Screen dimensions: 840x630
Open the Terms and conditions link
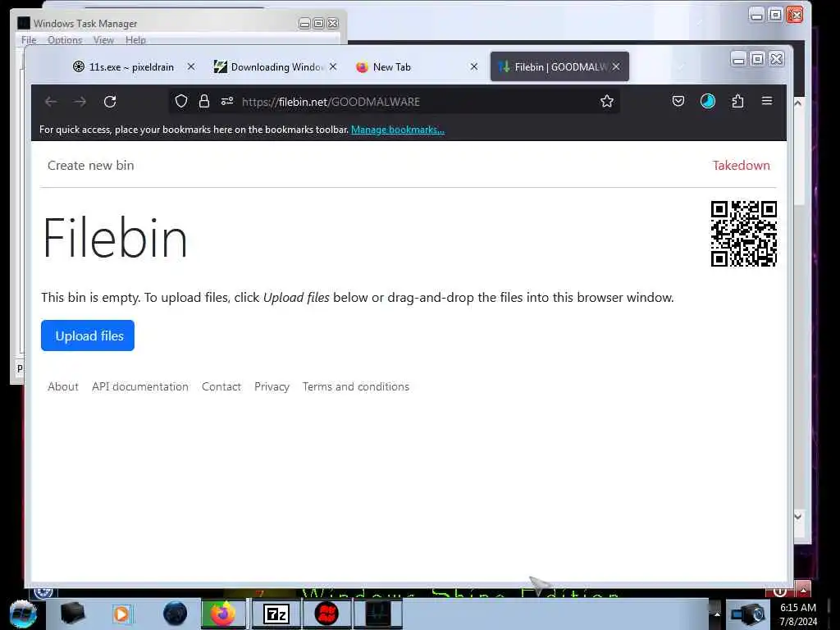(356, 387)
